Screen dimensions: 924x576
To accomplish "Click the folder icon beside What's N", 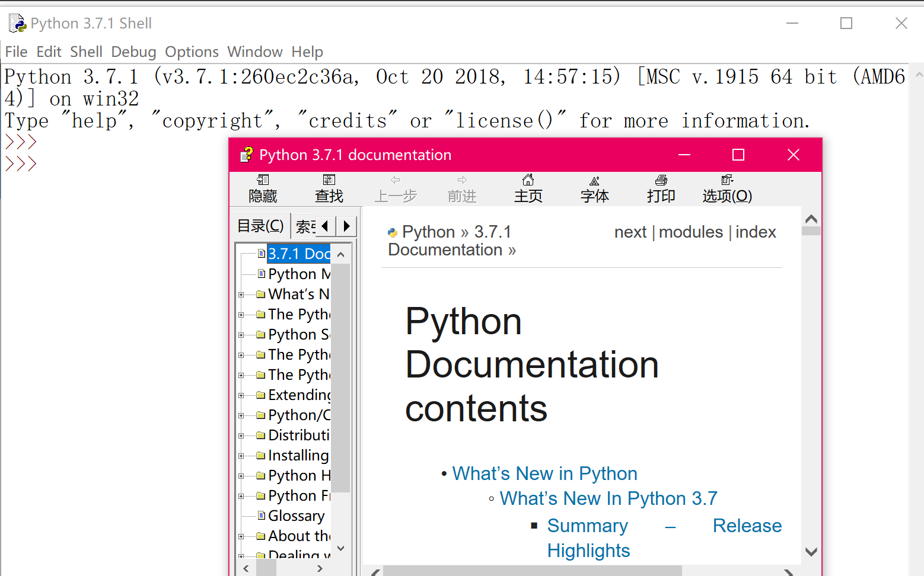I will (260, 294).
